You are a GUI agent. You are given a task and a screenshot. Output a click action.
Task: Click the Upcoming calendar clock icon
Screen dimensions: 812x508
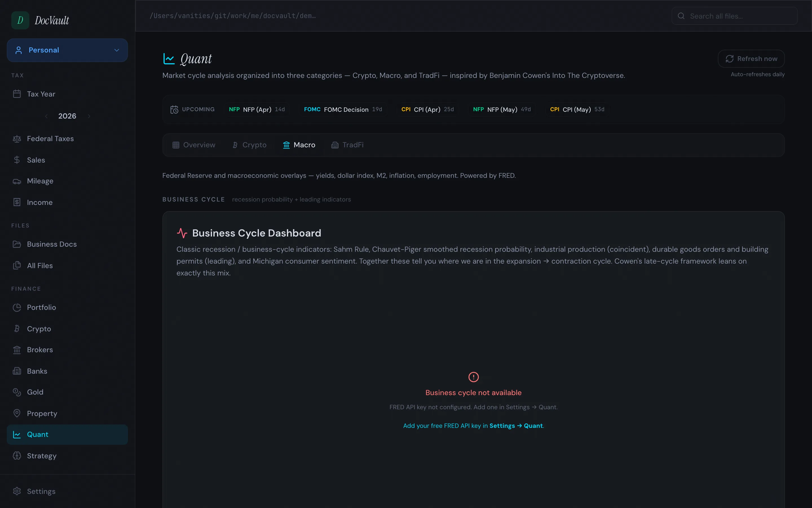click(174, 110)
